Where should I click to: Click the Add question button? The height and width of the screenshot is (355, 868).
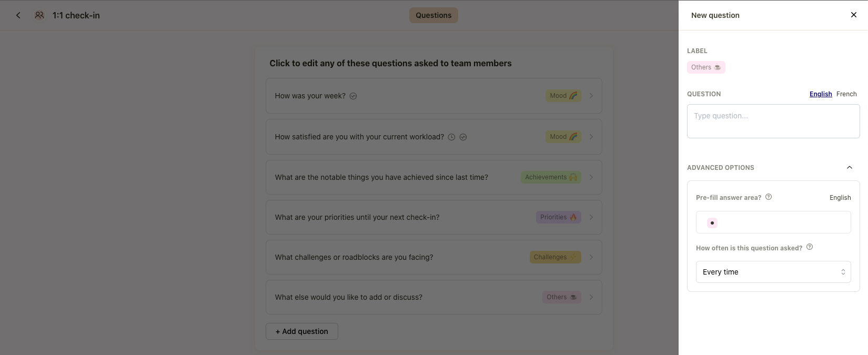coord(302,331)
